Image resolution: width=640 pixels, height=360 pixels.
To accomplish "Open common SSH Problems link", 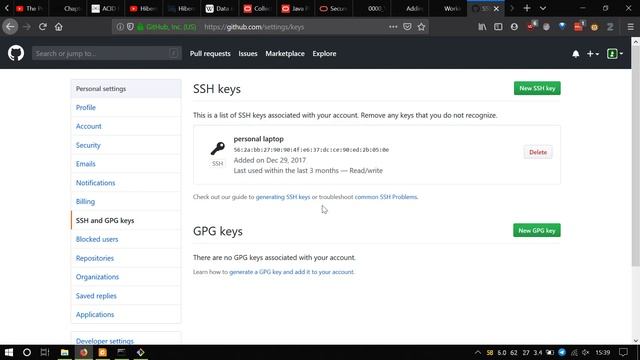I will 386,197.
